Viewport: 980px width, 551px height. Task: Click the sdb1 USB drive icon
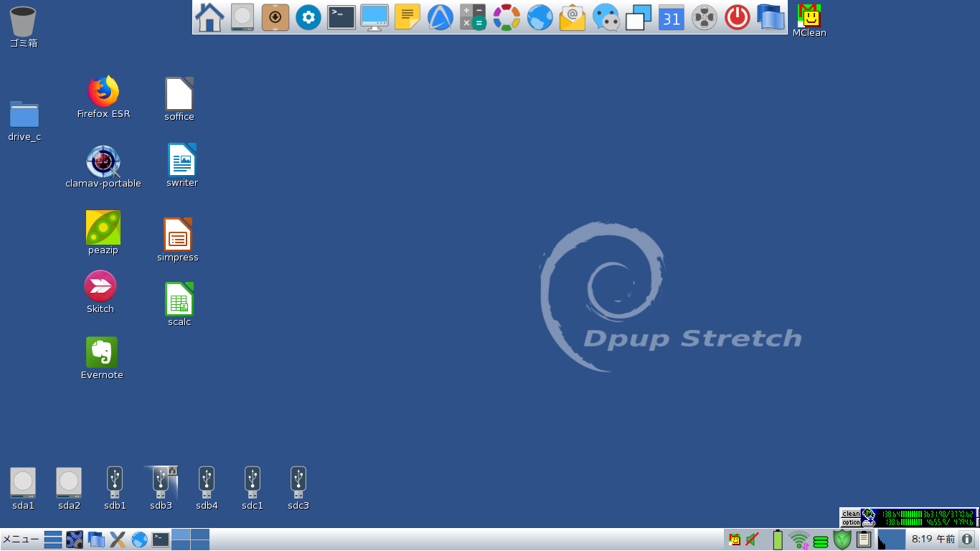(x=115, y=489)
